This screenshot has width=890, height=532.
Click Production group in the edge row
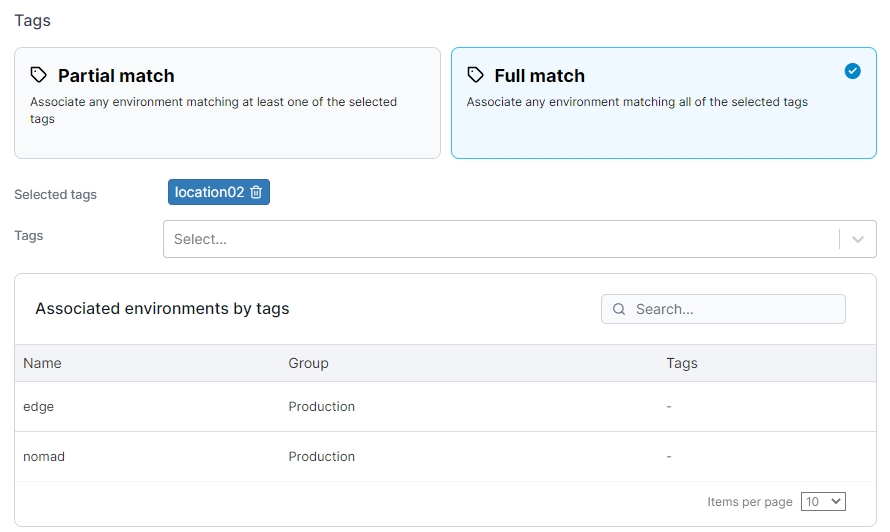click(x=321, y=407)
